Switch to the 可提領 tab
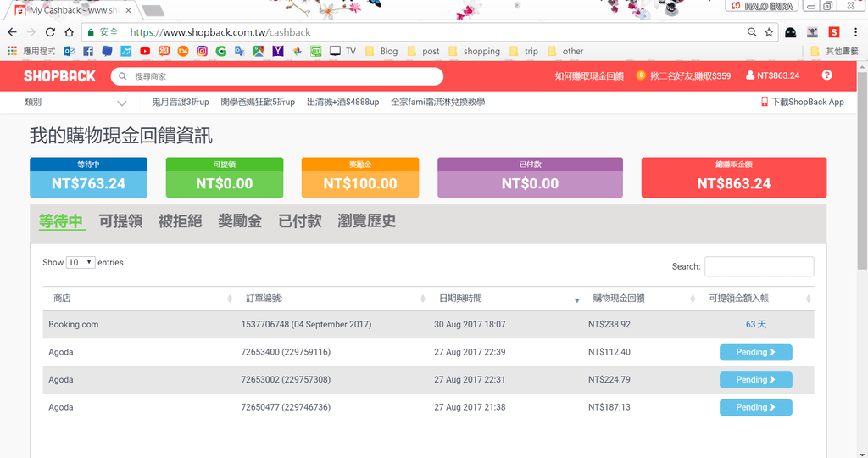868x458 pixels. [x=120, y=221]
